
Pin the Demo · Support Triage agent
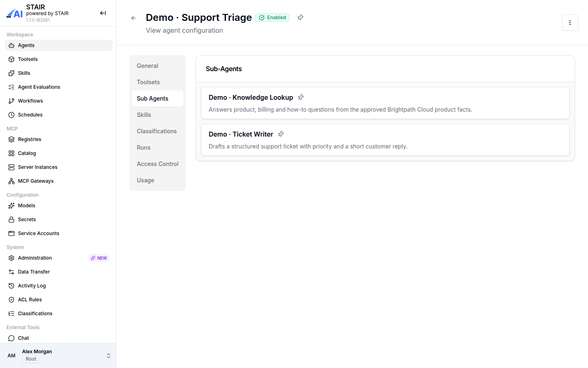[x=301, y=17]
